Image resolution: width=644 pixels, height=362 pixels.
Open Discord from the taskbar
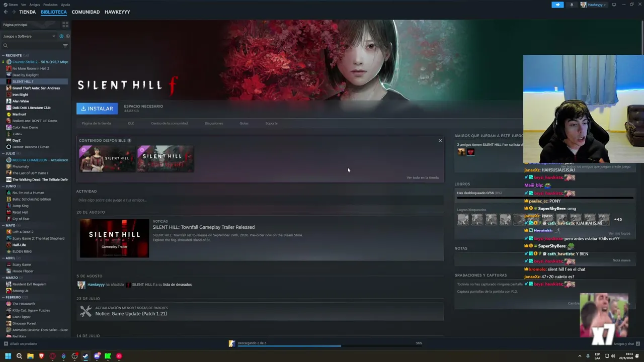(x=97, y=356)
